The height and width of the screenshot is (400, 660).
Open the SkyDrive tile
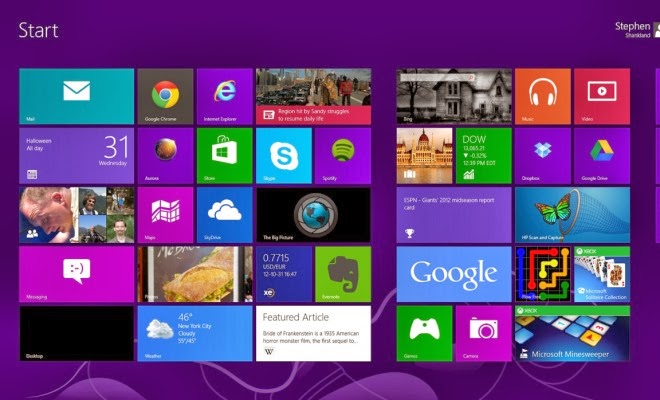tap(225, 215)
